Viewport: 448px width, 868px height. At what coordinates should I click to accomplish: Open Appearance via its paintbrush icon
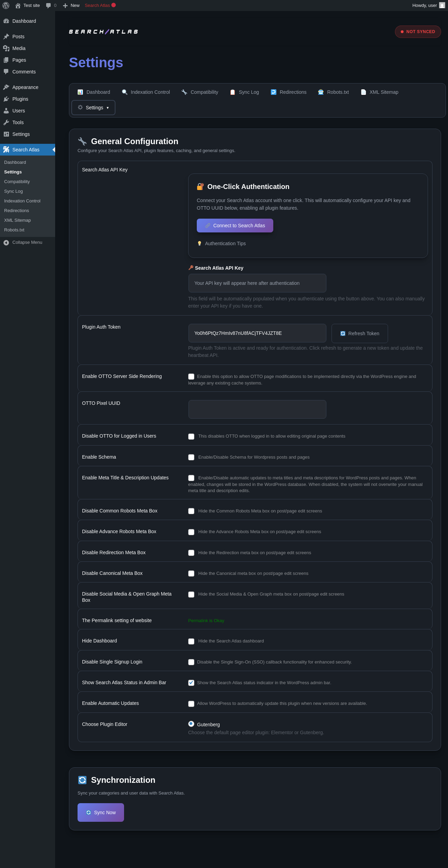coord(6,87)
